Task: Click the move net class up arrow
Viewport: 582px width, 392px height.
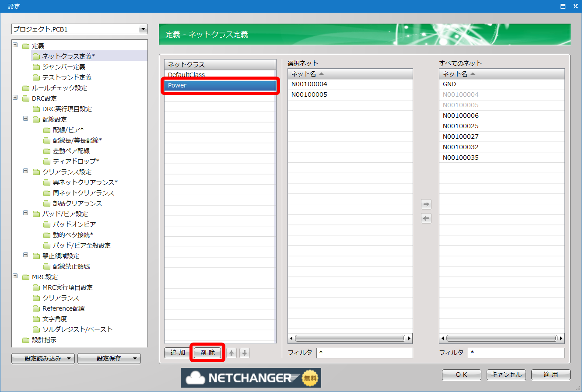Action: [x=232, y=353]
